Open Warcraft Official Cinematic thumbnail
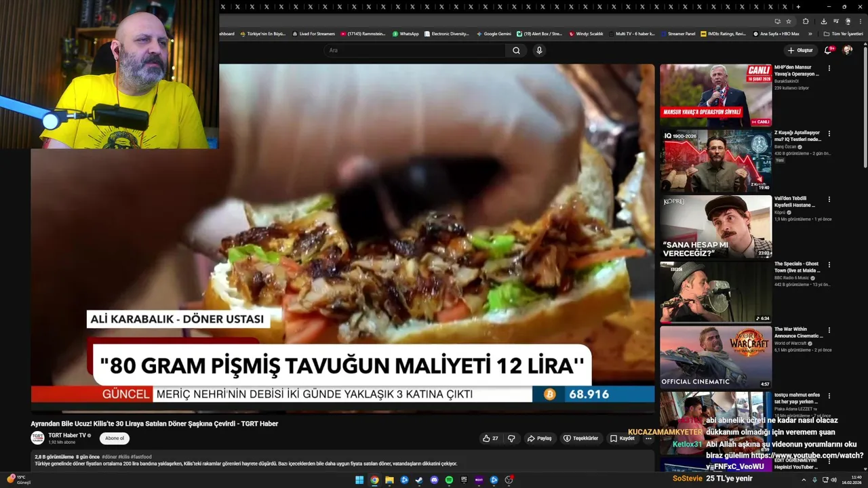This screenshot has width=868, height=488. click(x=715, y=357)
